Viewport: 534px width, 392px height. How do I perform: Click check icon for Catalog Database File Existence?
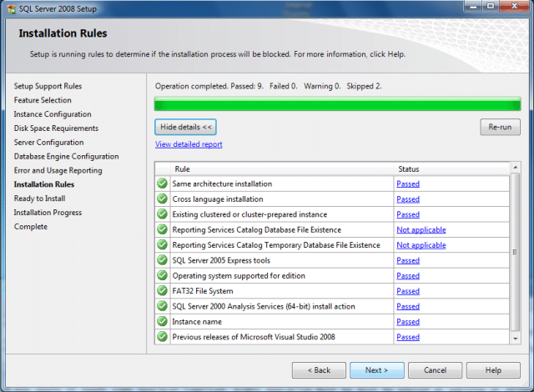[x=163, y=229]
